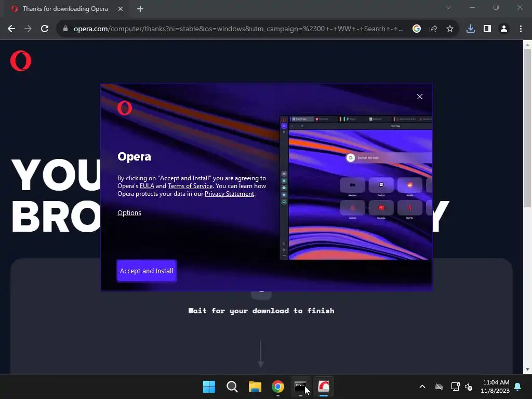Click the Opera browser preview image

pyautogui.click(x=356, y=188)
